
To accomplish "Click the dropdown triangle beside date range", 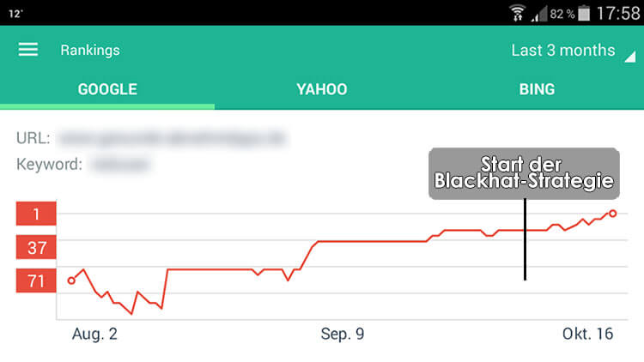I will [x=629, y=56].
